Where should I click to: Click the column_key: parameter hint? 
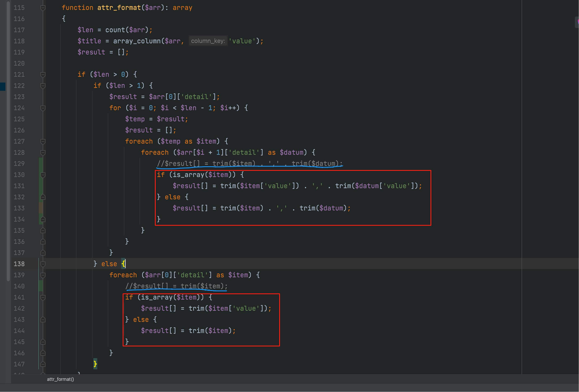coord(208,41)
